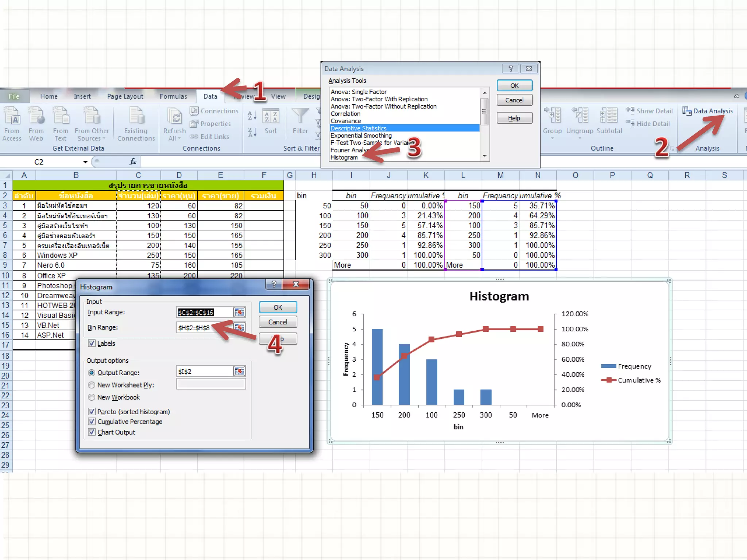Image resolution: width=747 pixels, height=560 pixels.
Task: Click the blue Frequency legend swatch
Action: tap(608, 366)
